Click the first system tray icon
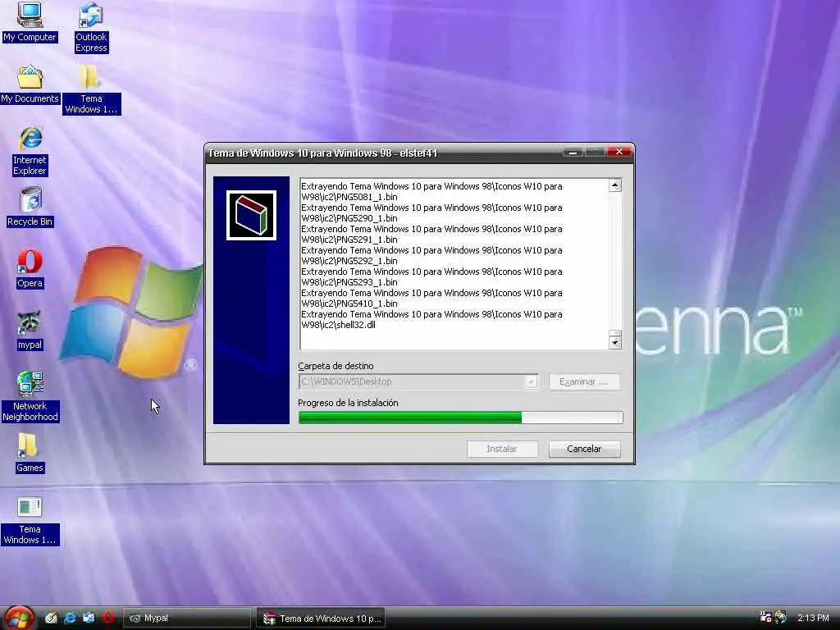840x630 pixels. point(765,618)
